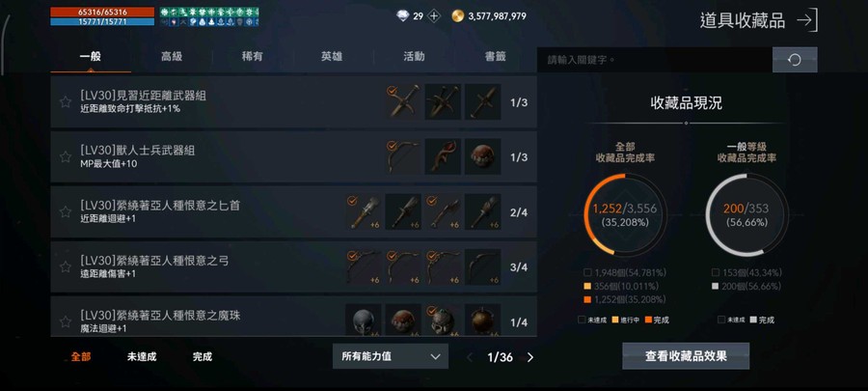The image size is (868, 391).
Task: Filter by 未達成 collections
Action: tap(142, 357)
